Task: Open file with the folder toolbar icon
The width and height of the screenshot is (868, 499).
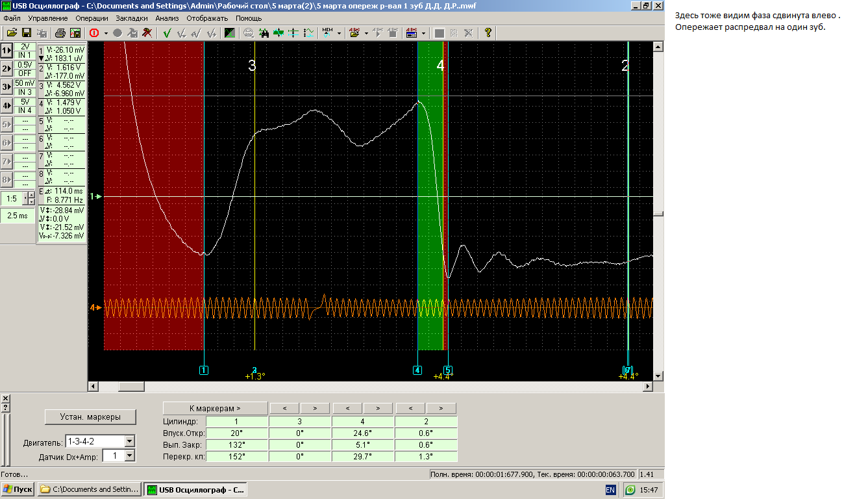Action: pyautogui.click(x=12, y=32)
